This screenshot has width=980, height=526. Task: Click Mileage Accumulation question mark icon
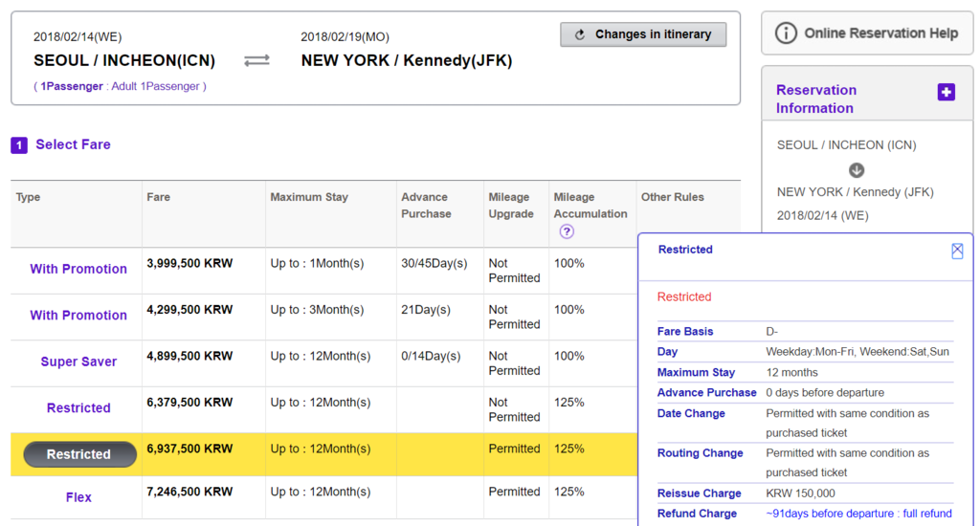[x=567, y=231]
